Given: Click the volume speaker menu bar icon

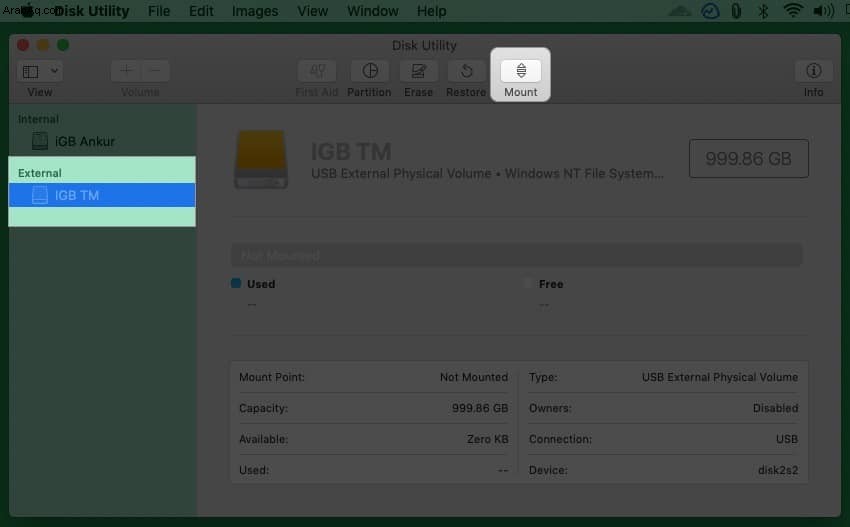Looking at the screenshot, I should coord(823,11).
